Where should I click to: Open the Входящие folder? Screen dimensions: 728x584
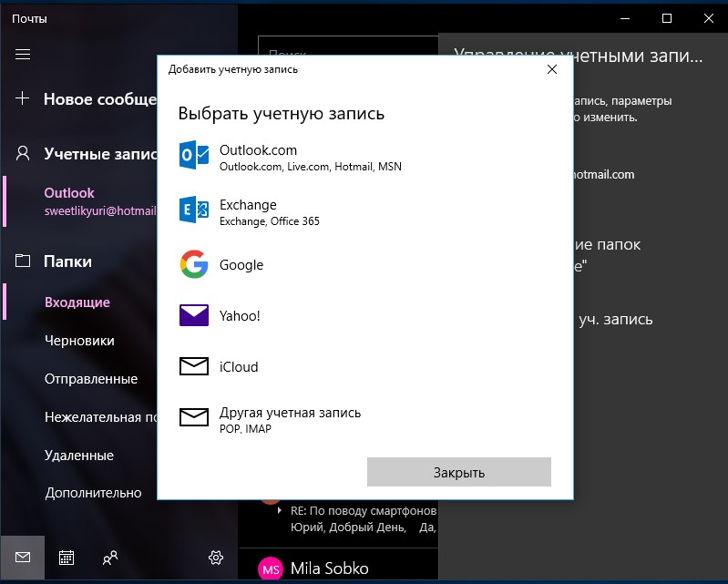[x=77, y=302]
